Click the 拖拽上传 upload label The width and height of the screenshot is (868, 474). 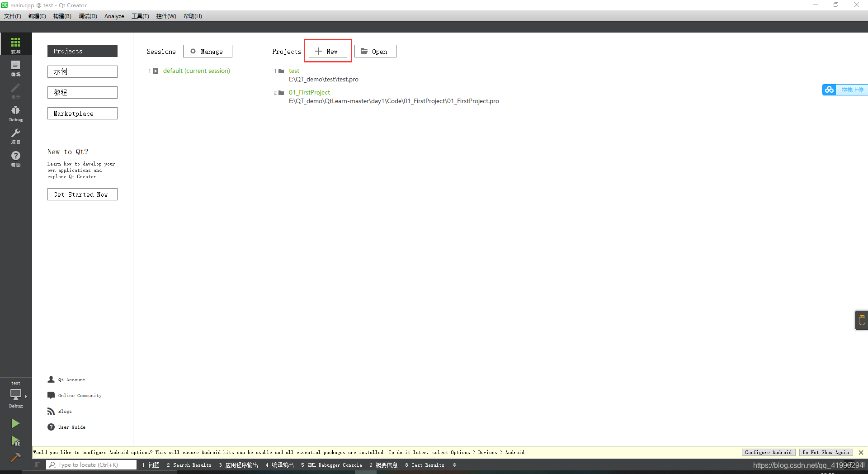click(x=852, y=90)
